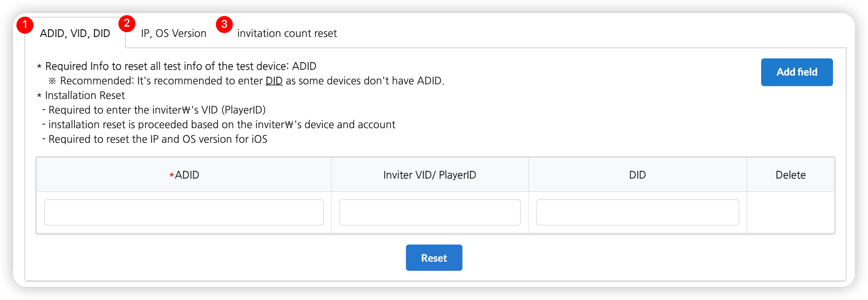Click the red number 3 badge
Screen dimensions: 868x300
(x=224, y=24)
